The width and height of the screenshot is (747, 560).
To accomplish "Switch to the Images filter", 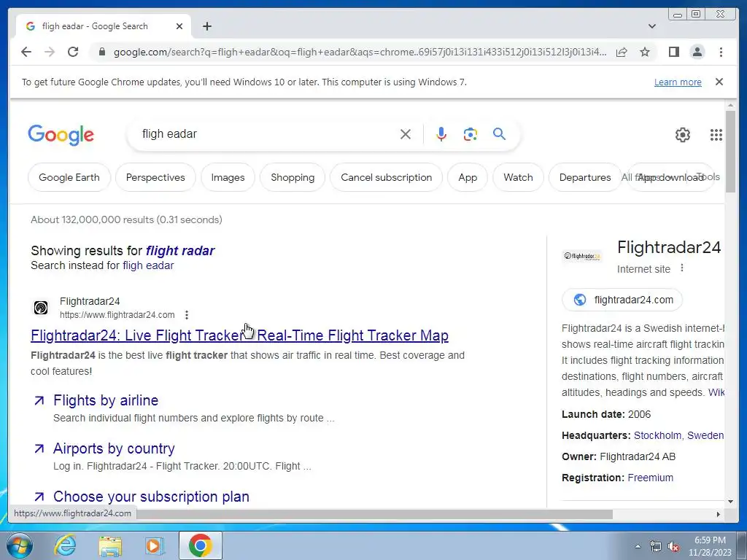I will 228,177.
